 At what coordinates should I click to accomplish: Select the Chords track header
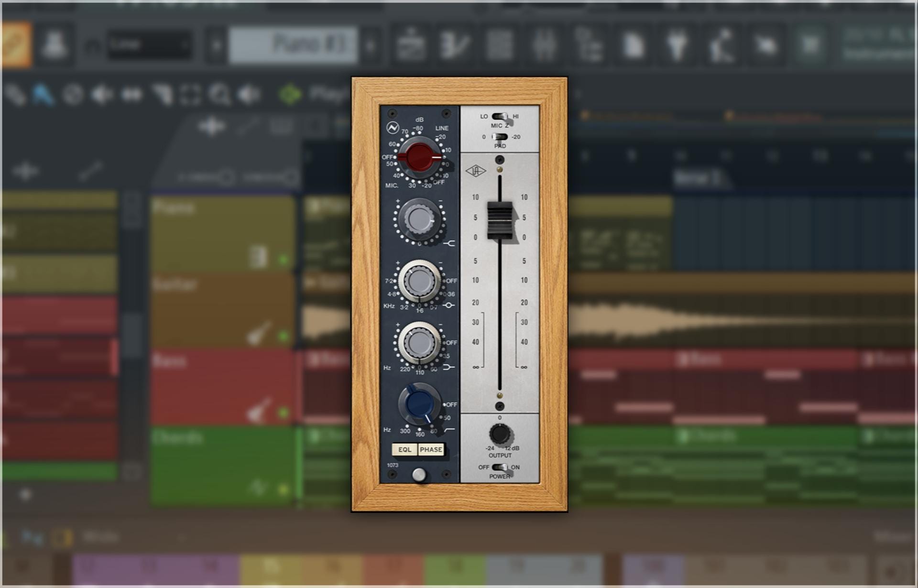(x=223, y=465)
